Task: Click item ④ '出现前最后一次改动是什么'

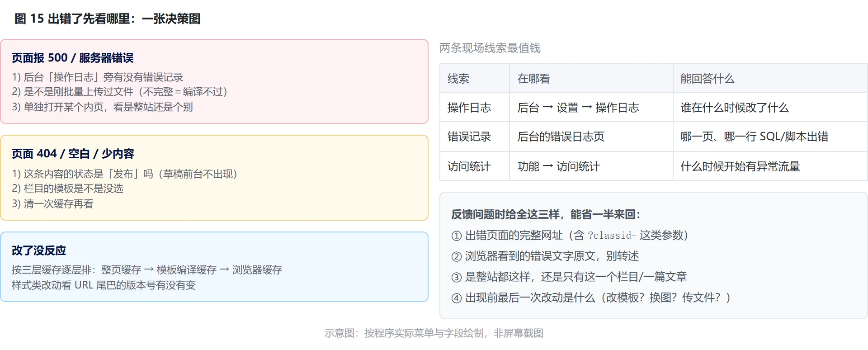Action: coord(591,298)
